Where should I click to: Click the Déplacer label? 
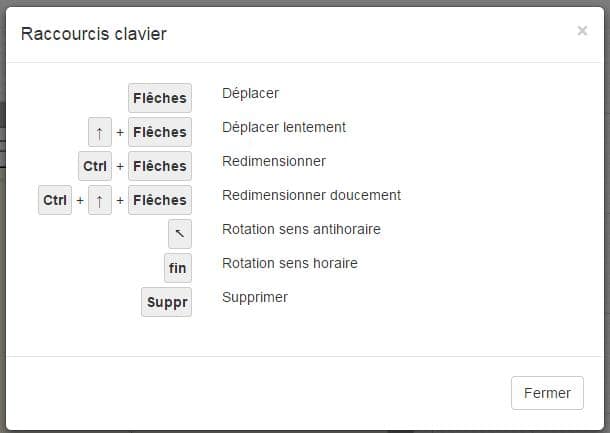click(250, 93)
